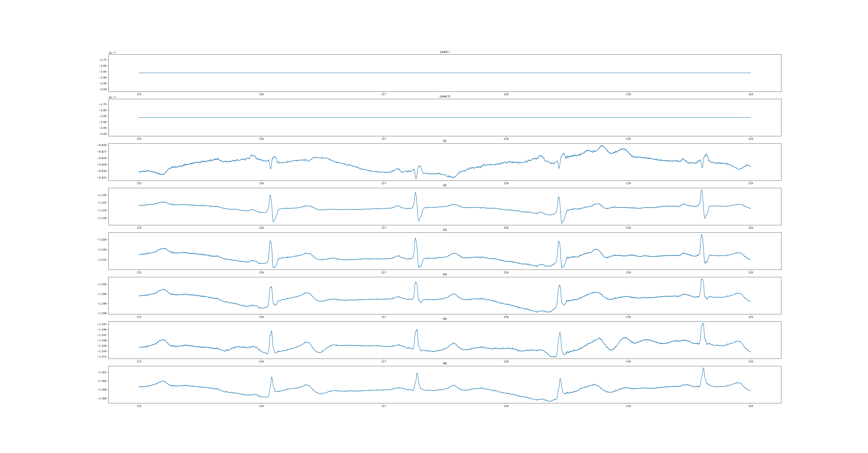Click the −1.226 y-axis label on V2

click(102, 218)
